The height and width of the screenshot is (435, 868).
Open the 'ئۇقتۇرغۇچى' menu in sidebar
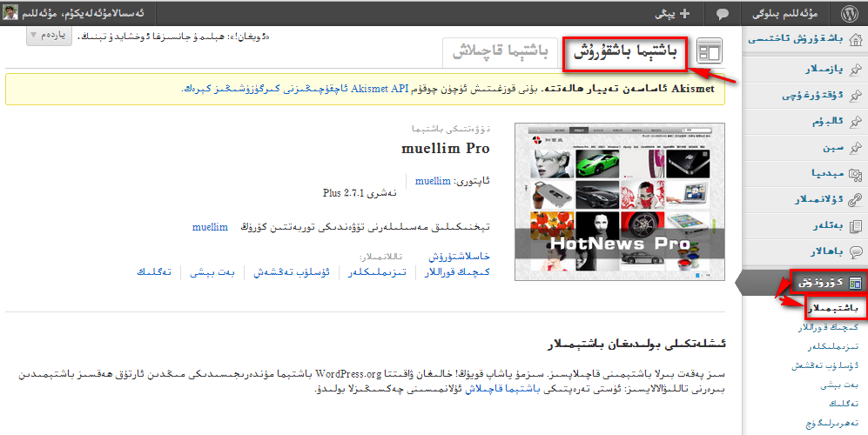click(812, 95)
